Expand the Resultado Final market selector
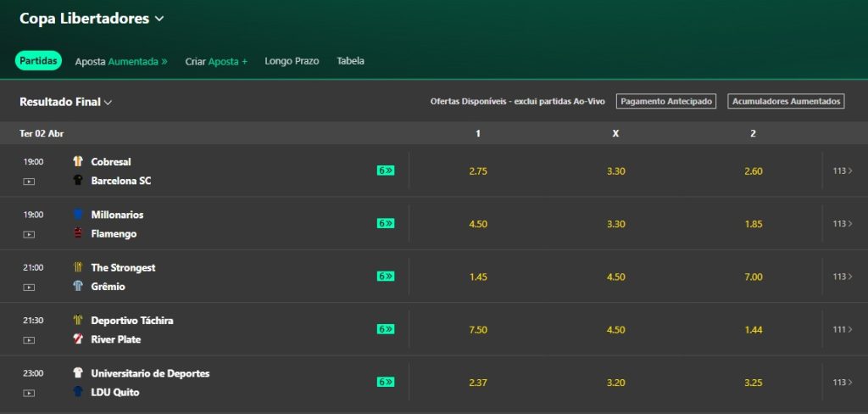The height and width of the screenshot is (414, 868). (66, 102)
